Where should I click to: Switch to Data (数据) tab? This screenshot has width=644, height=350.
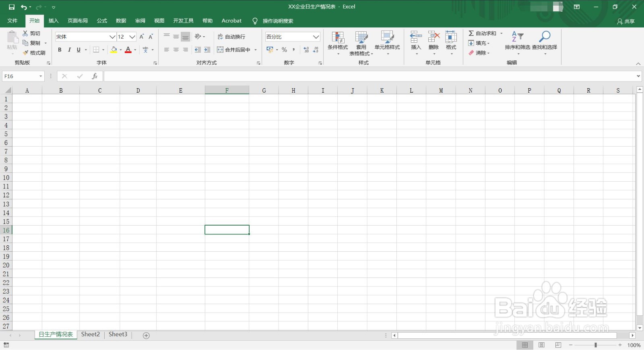coord(121,21)
